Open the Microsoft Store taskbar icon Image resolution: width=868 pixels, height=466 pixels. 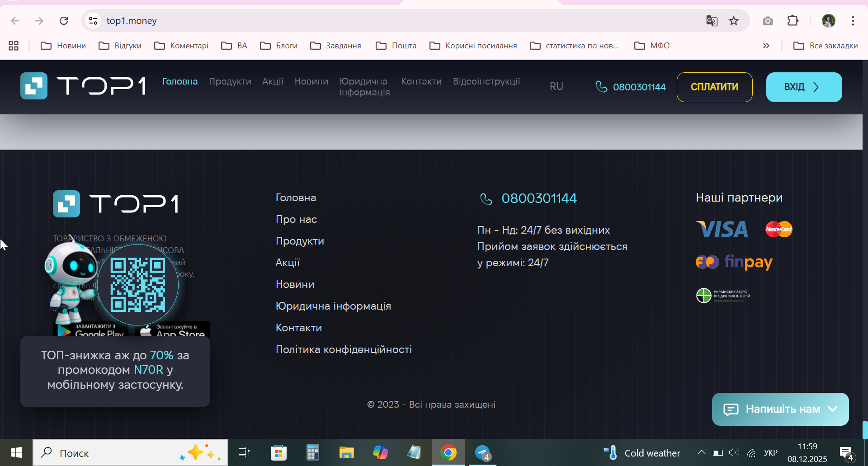278,452
